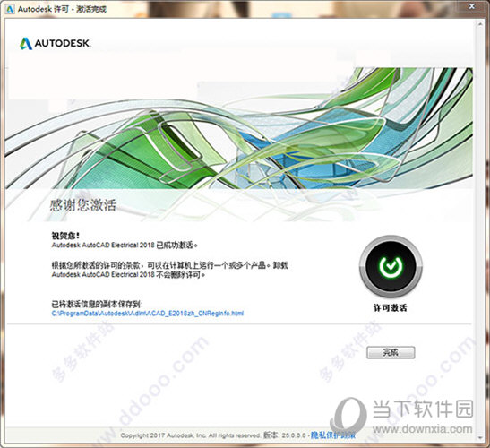The width and height of the screenshot is (490, 448).
Task: Click the scrollbar up arrow
Action: pos(479,24)
